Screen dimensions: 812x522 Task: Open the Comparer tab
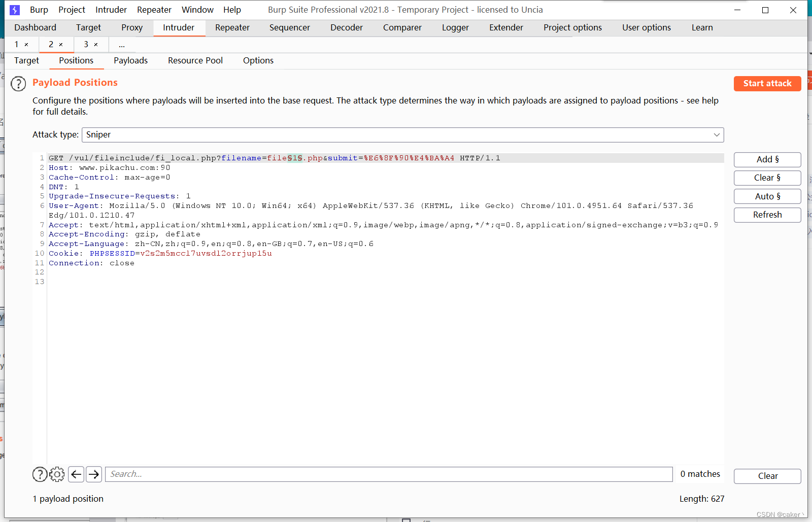402,27
